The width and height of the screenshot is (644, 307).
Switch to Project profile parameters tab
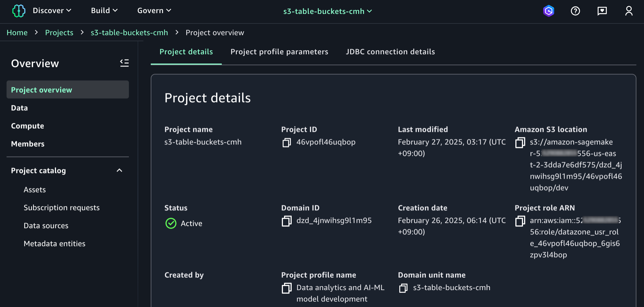coord(279,52)
